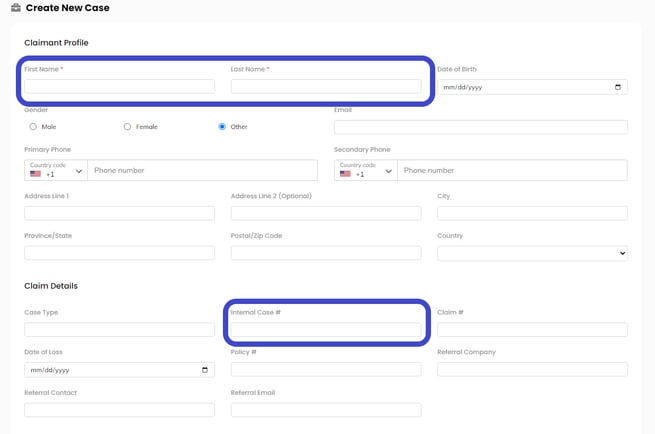Click the US flag in Primary Phone country code

[x=36, y=174]
